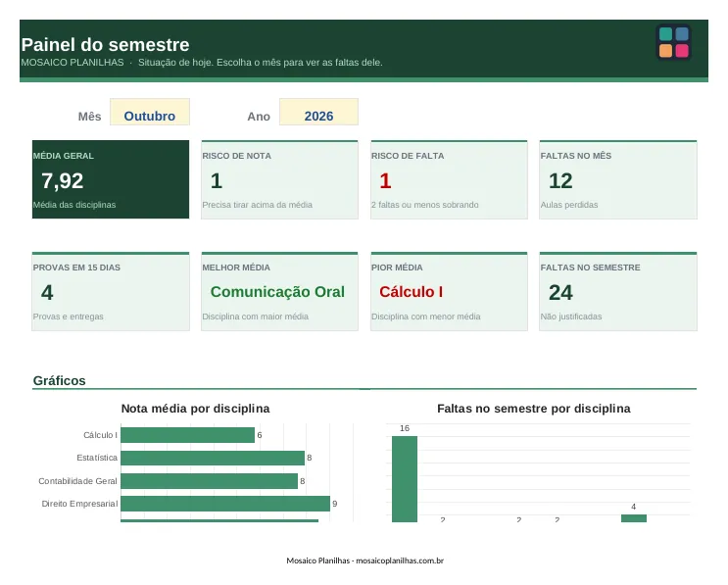Select the red Risco de Falta value 1
728x585 pixels.
point(385,180)
